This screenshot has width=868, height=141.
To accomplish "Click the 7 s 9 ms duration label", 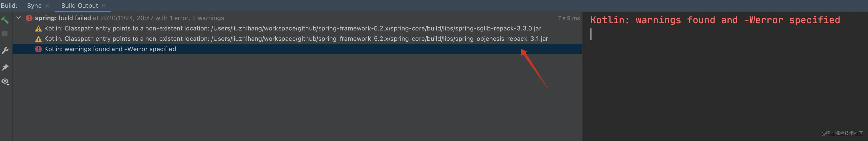I will click(569, 18).
